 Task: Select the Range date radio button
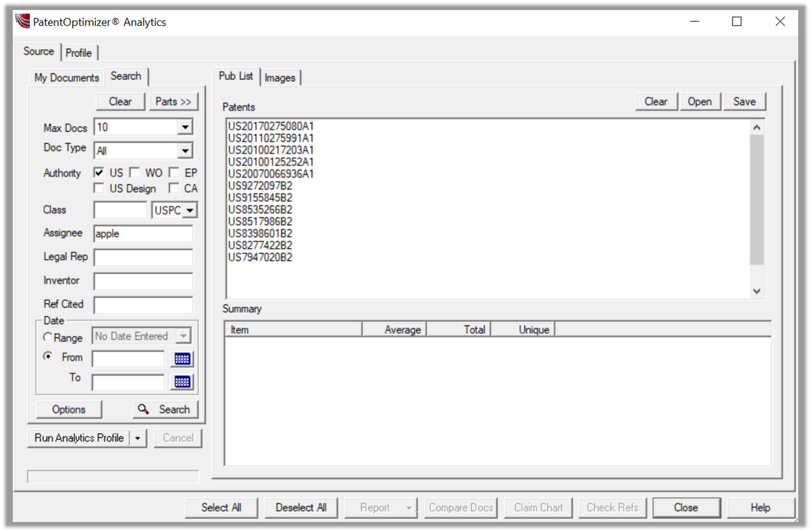(x=47, y=337)
